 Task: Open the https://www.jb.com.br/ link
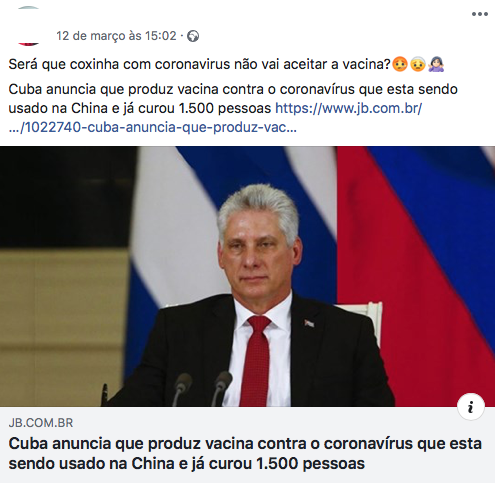click(x=349, y=108)
